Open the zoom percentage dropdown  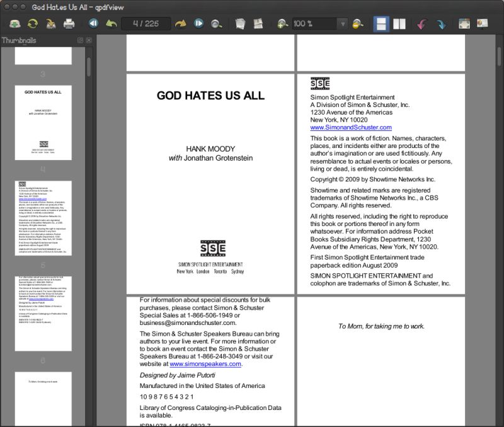click(x=343, y=24)
